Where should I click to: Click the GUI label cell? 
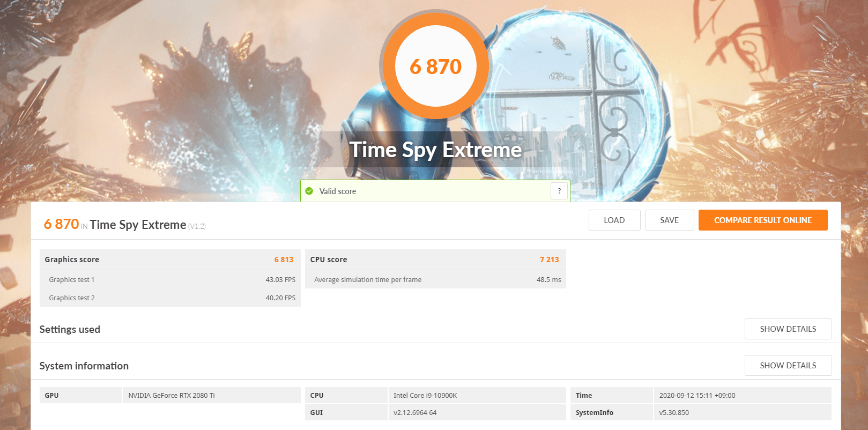point(346,412)
